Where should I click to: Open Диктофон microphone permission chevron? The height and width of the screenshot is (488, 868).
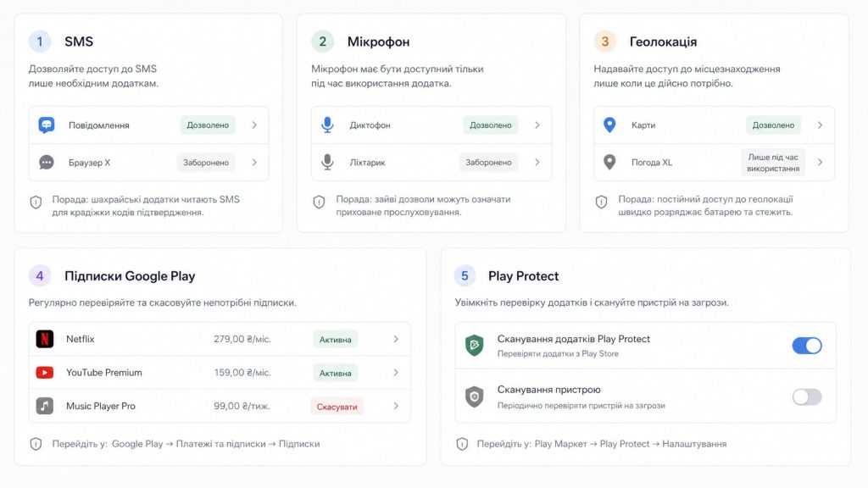(537, 125)
